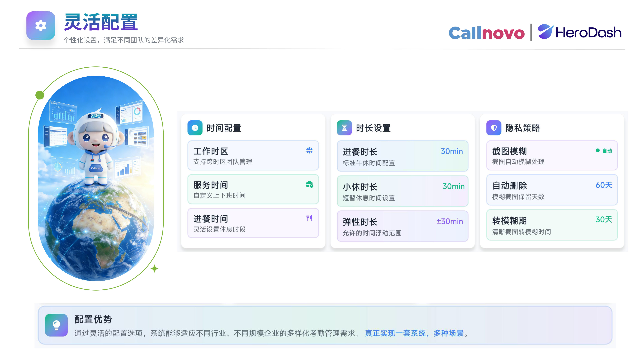Select the 转模糊期 setting card
The image size is (644, 362).
tap(552, 225)
